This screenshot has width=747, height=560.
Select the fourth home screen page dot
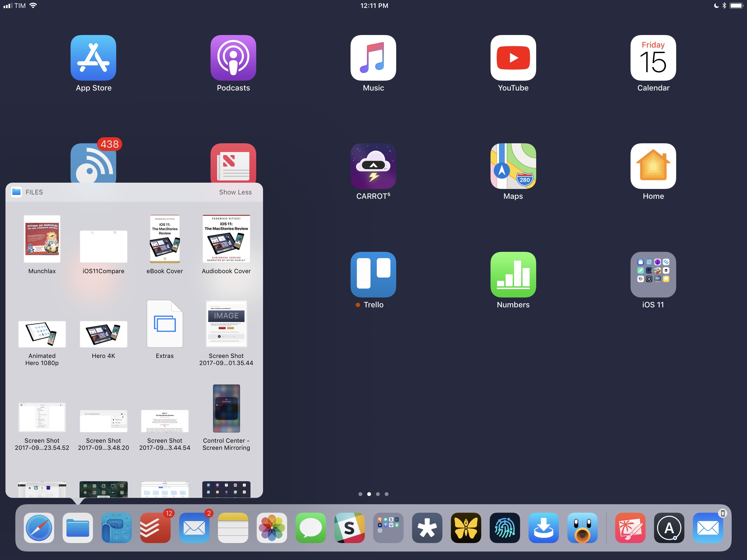pos(387,494)
